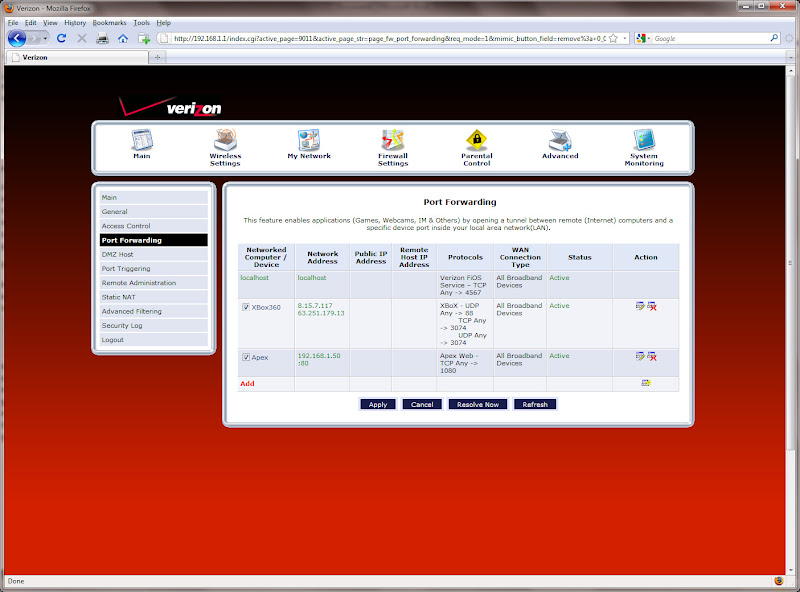800x592 pixels.
Task: Reload the page with refresh icon
Action: coord(62,38)
